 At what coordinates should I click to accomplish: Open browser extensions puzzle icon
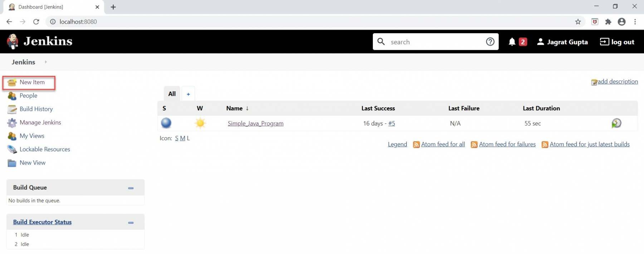(x=608, y=22)
